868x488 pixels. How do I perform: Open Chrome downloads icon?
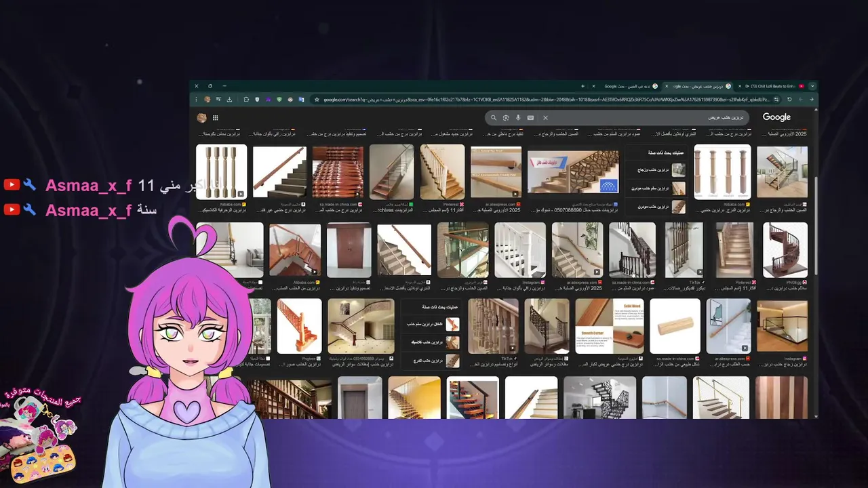click(x=229, y=100)
